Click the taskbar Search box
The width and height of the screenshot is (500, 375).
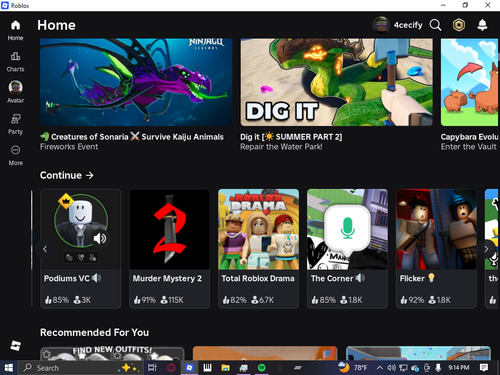81,368
